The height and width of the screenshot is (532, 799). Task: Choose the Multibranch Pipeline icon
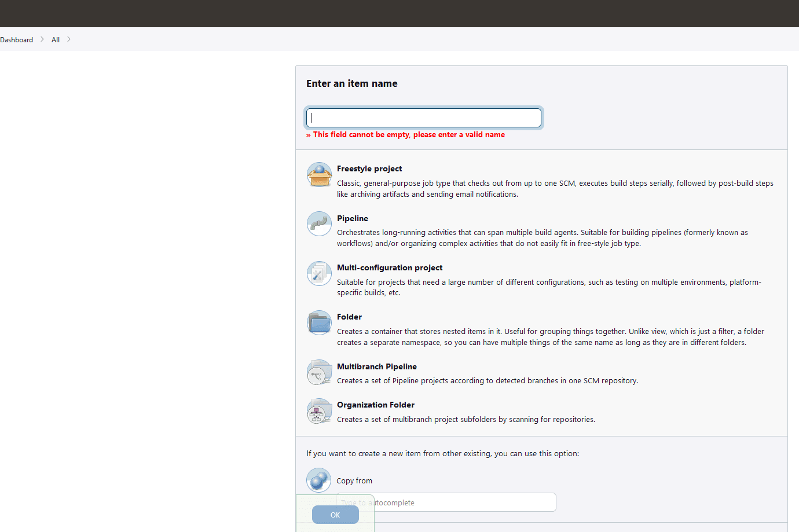319,372
